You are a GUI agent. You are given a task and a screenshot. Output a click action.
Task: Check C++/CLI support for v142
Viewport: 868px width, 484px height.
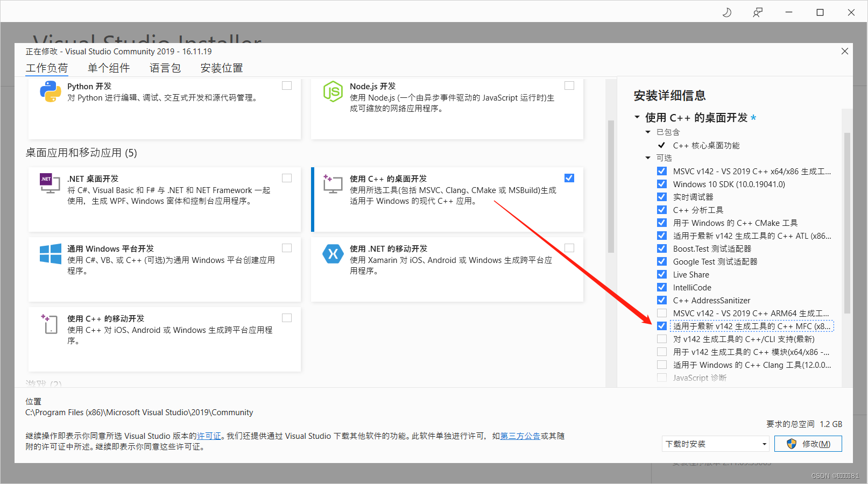(662, 339)
